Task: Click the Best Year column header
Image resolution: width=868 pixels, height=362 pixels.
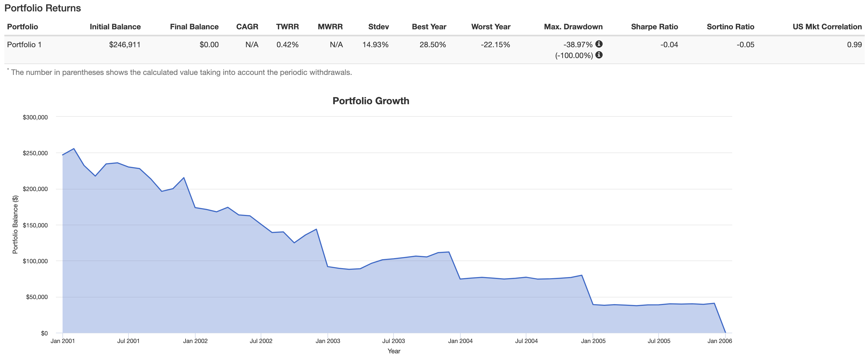Action: [x=429, y=27]
